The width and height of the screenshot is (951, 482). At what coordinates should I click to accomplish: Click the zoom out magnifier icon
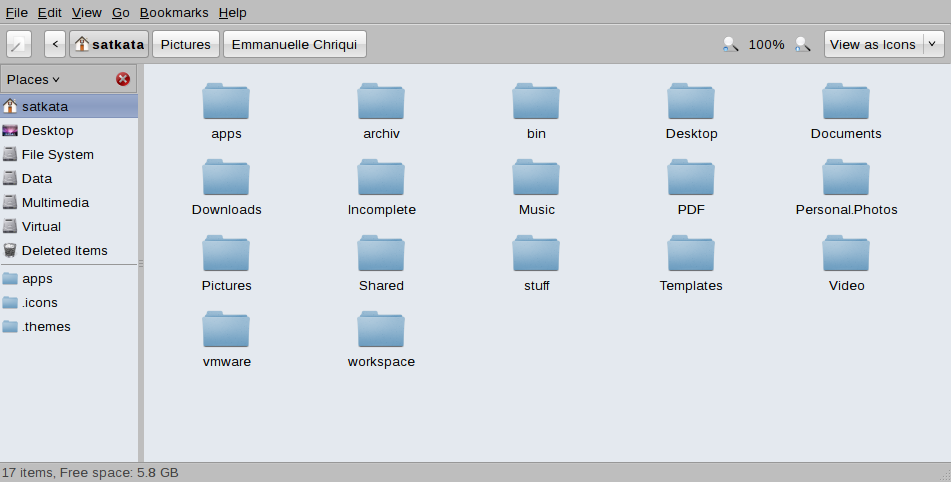coord(730,44)
